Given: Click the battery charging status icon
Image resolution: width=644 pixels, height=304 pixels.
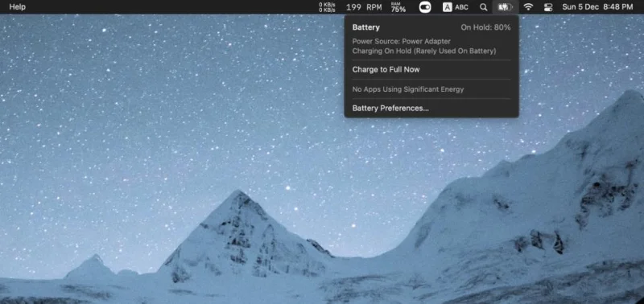Looking at the screenshot, I should (506, 7).
